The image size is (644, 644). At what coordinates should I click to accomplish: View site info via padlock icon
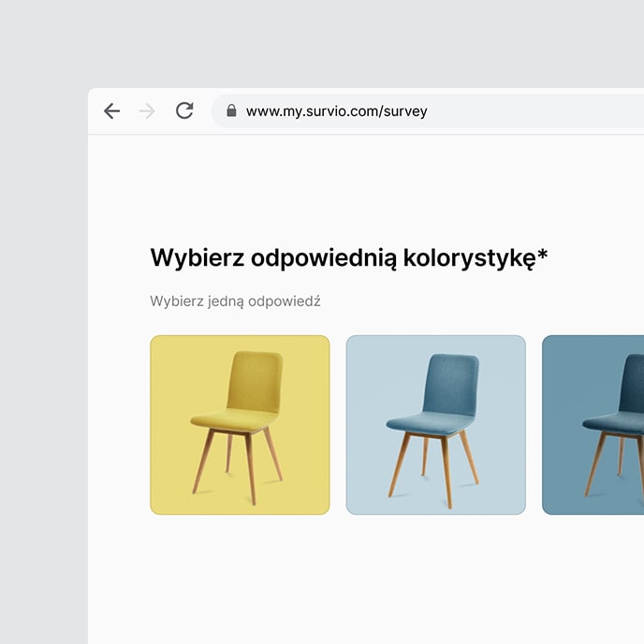point(231,111)
